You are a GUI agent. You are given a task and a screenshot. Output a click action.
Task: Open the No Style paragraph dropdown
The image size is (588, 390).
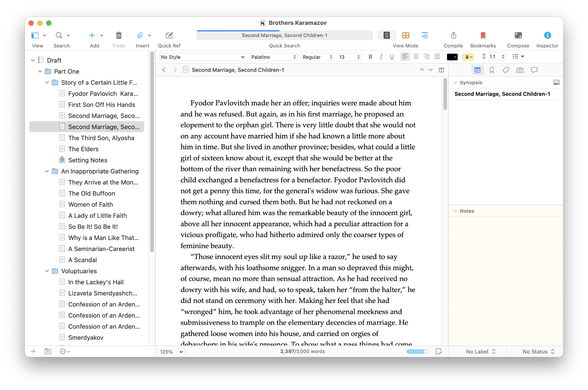click(x=203, y=57)
